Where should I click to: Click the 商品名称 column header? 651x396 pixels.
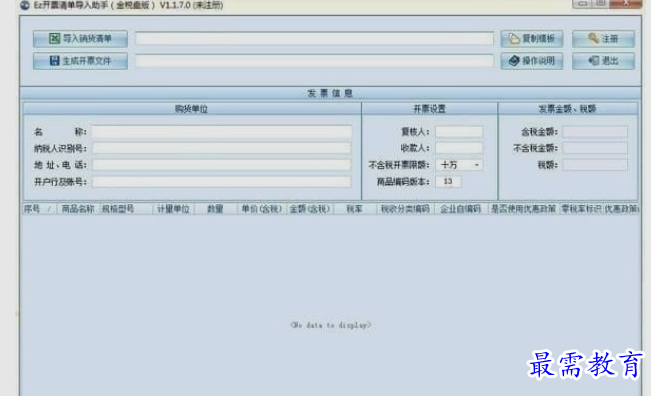(x=78, y=209)
